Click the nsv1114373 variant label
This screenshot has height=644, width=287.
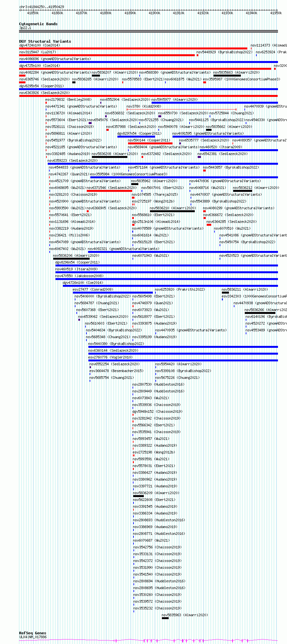pyautogui.click(x=269, y=45)
